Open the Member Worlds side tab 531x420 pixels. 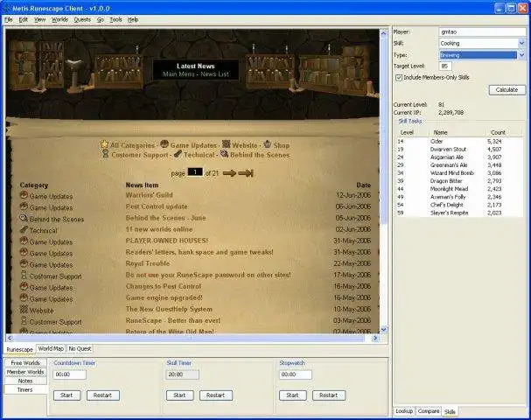25,372
